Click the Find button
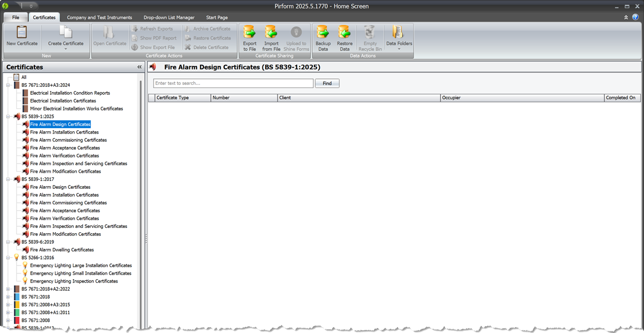 pyautogui.click(x=327, y=83)
